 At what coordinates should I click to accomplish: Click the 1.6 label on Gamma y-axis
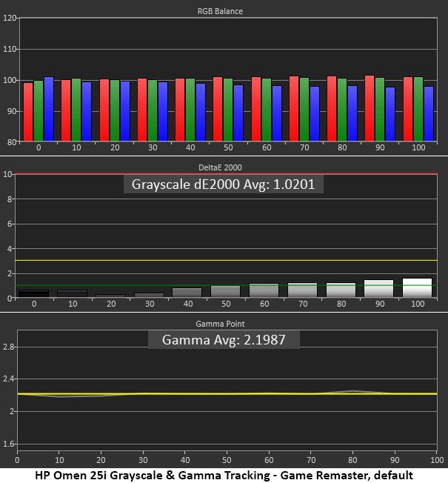pos(8,444)
